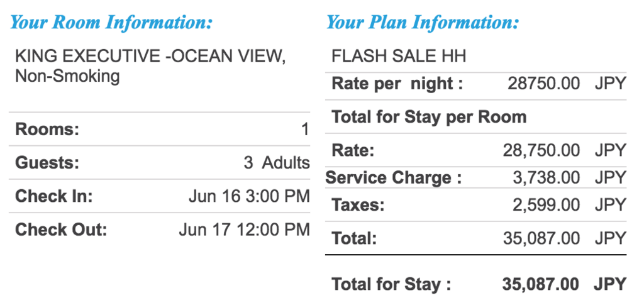Screen dimensions: 644x305
Task: Click the Rate per night label
Action: [x=397, y=84]
